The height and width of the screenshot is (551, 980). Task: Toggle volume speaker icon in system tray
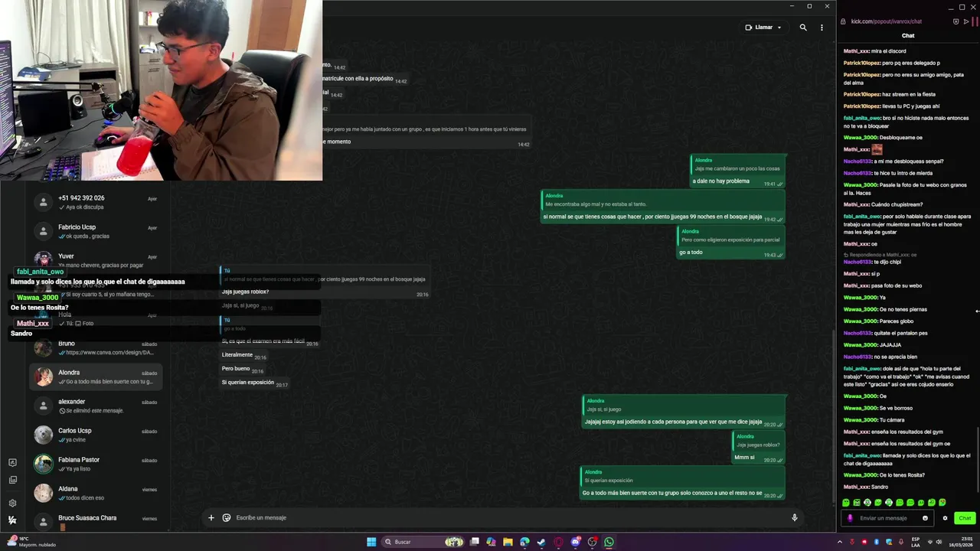[x=939, y=542]
